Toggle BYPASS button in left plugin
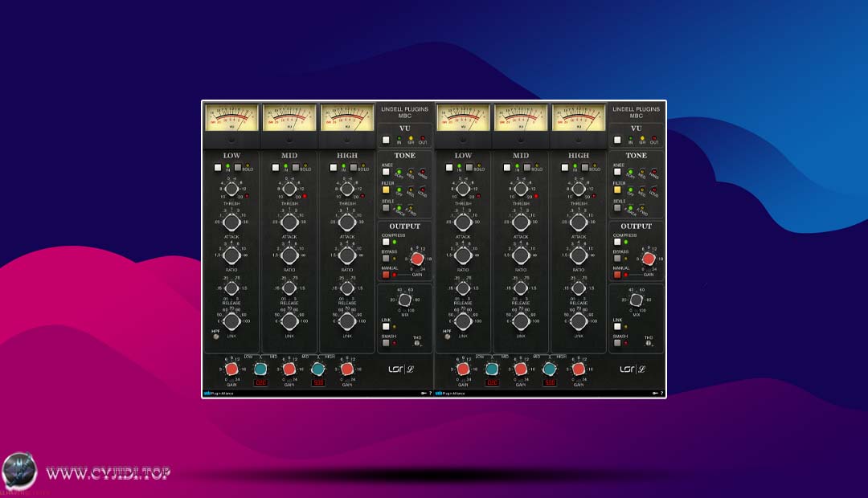The width and height of the screenshot is (868, 498). [x=386, y=259]
